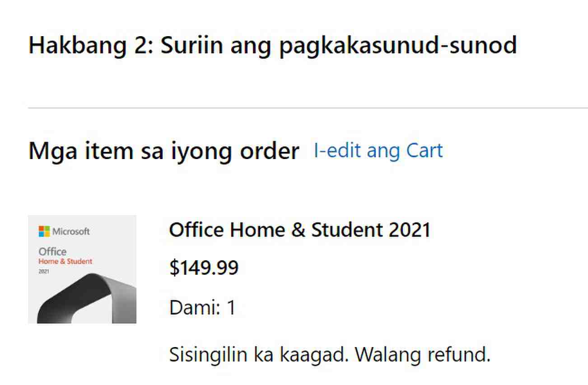The height and width of the screenshot is (385, 588).
Task: Click the red Home & Student box label
Action: [x=65, y=261]
